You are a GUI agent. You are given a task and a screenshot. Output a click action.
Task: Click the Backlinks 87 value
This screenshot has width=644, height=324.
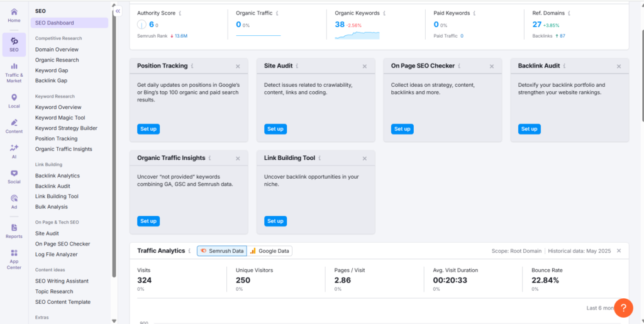point(563,36)
